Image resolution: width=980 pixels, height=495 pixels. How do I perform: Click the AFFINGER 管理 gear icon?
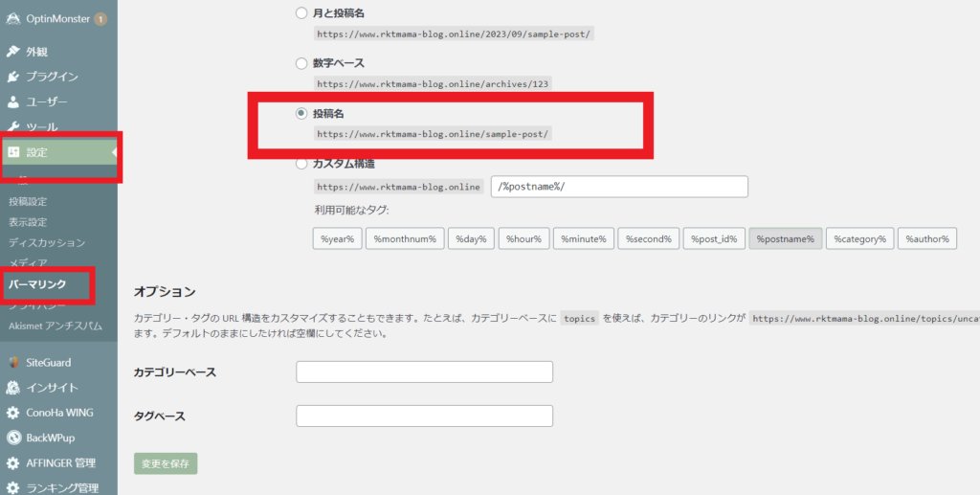13,463
